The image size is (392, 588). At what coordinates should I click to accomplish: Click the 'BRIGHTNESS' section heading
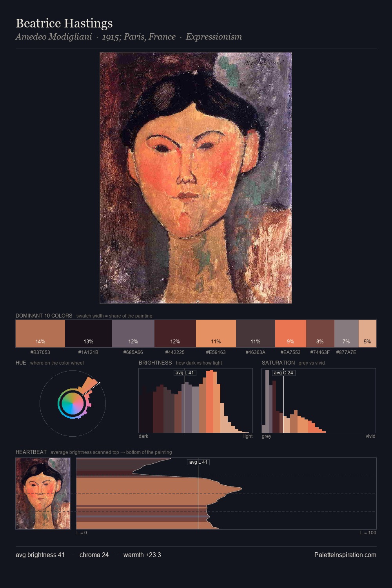tap(155, 363)
